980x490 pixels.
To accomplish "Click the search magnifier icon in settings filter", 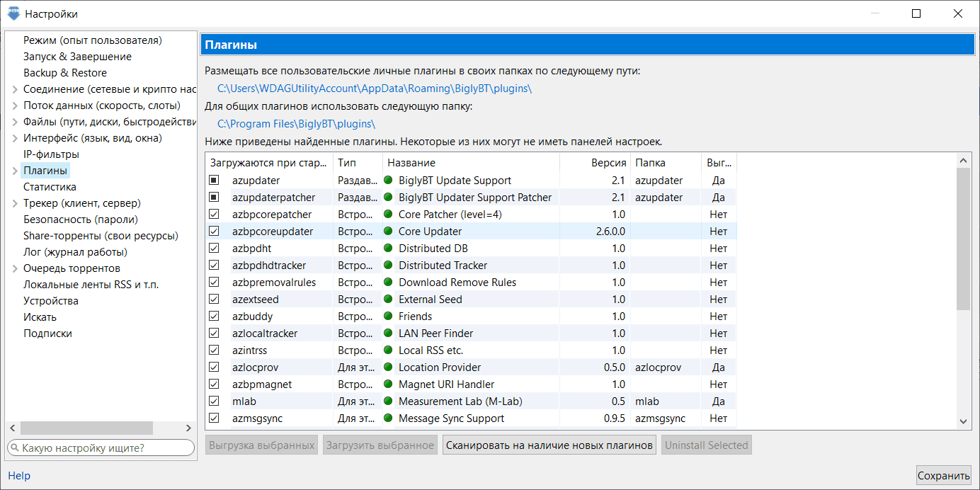I will coord(15,448).
